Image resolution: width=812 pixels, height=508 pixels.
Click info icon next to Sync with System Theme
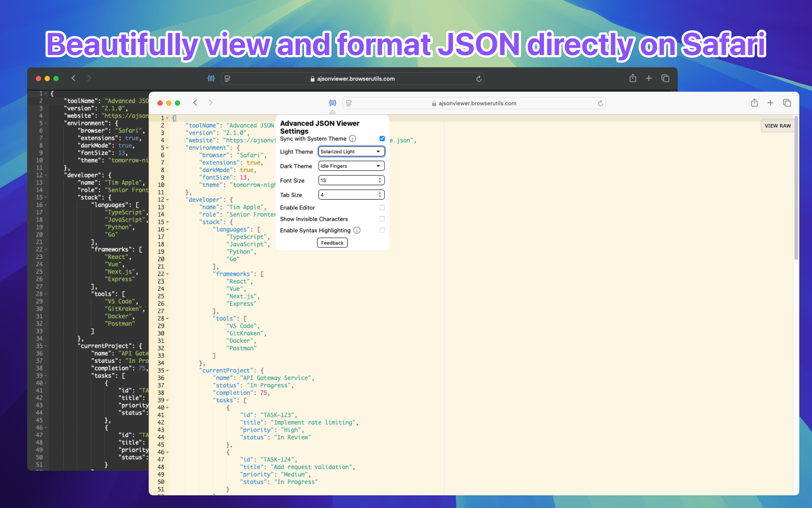click(352, 138)
